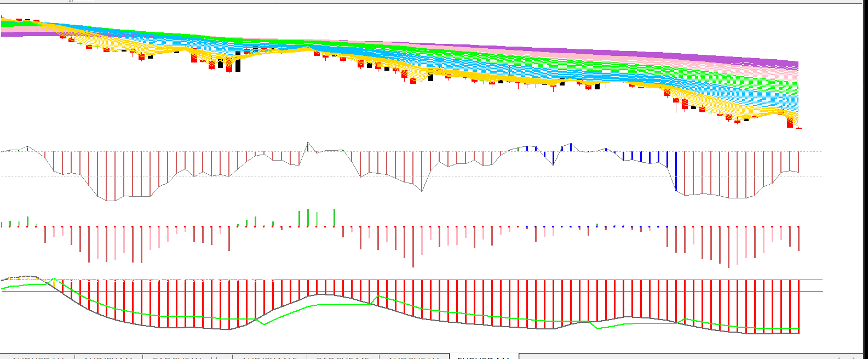Click the last red candle on price chart
This screenshot has width=868, height=359.
click(790, 123)
